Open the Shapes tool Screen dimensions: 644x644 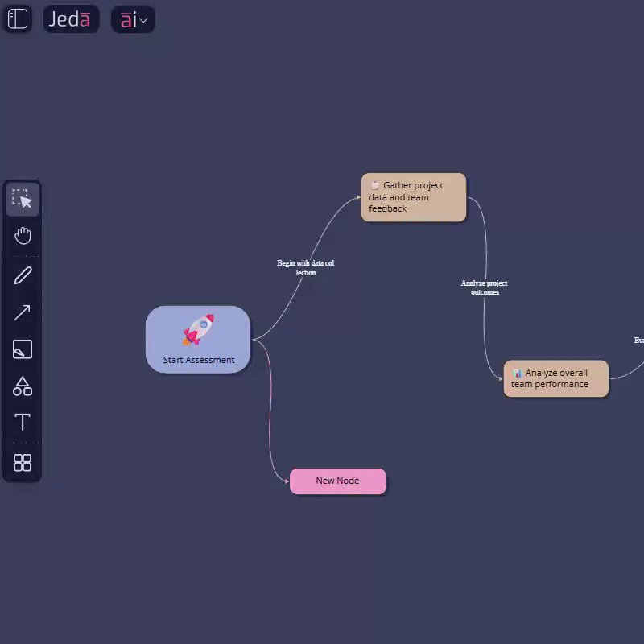click(23, 386)
